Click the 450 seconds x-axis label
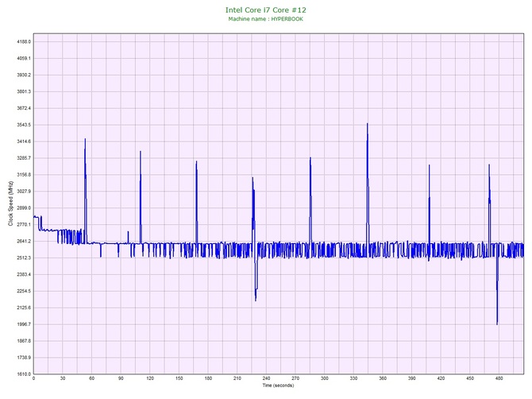The height and width of the screenshot is (399, 532). click(470, 378)
